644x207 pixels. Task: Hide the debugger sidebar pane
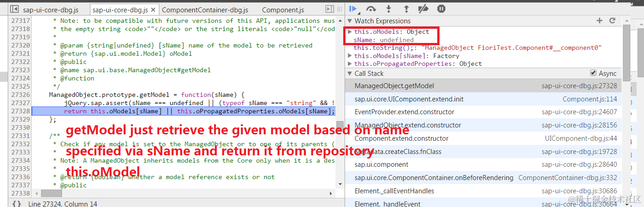tap(330, 9)
